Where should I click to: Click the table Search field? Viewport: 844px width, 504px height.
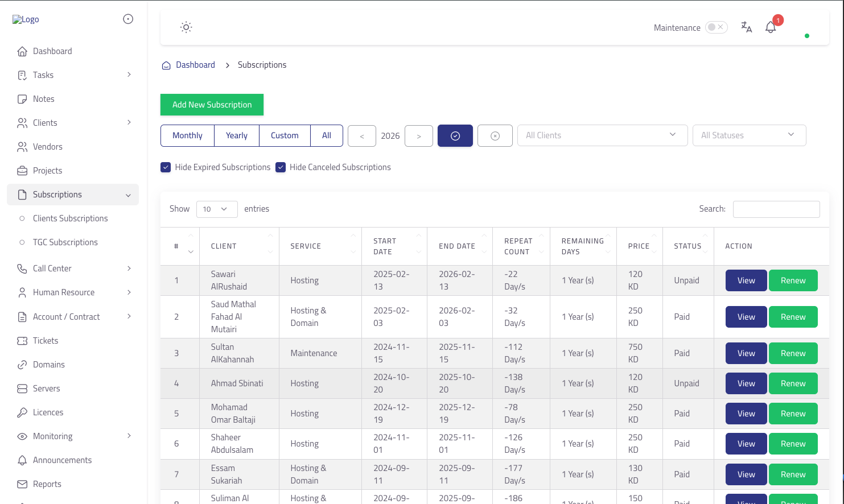[x=776, y=209]
